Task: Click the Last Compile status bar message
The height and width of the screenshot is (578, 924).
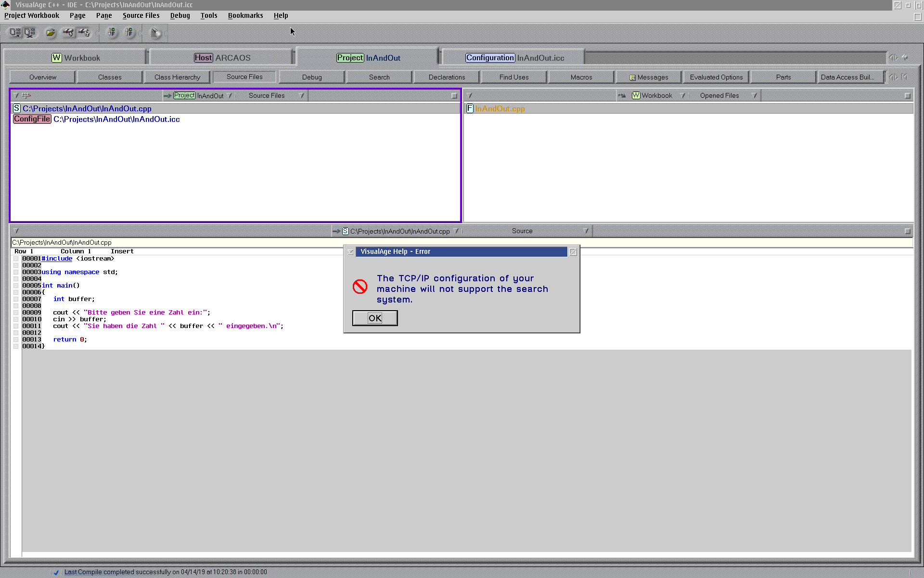Action: [166, 572]
